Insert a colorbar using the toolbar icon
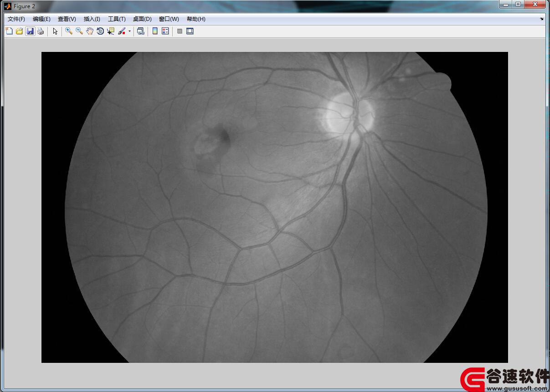Viewport: 550px width, 392px height. pyautogui.click(x=155, y=31)
